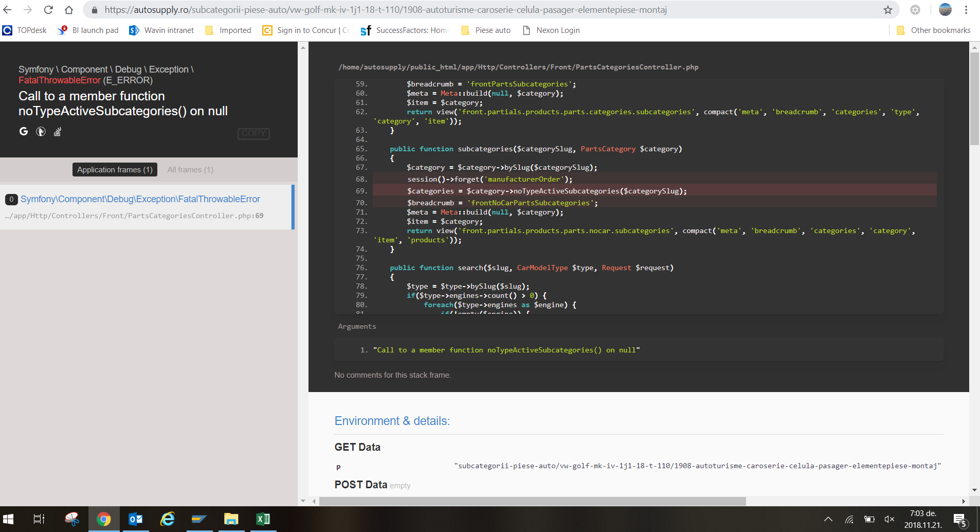Copy the exception message with COPY
980x532 pixels.
[x=253, y=133]
